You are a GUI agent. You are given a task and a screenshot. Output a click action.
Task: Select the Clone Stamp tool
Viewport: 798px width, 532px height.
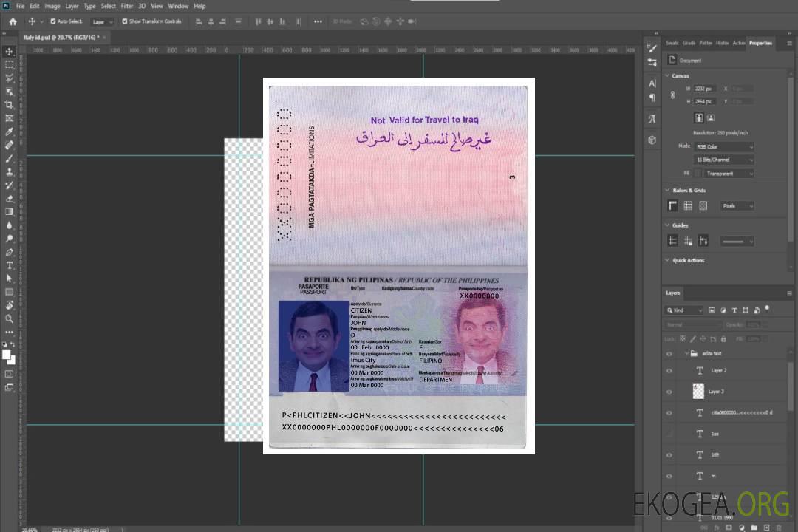[x=9, y=171]
